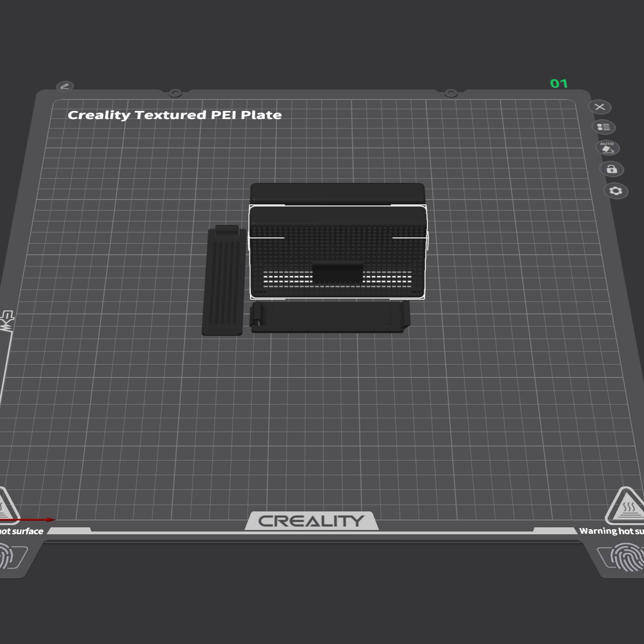Delete this plate with the X icon
Viewport: 644px width, 644px height.
click(x=600, y=107)
